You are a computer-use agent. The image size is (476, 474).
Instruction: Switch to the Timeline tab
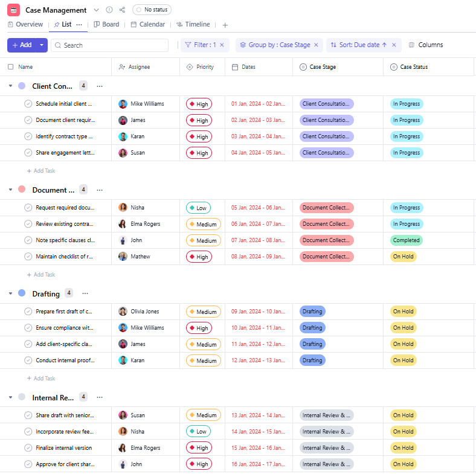(x=193, y=25)
